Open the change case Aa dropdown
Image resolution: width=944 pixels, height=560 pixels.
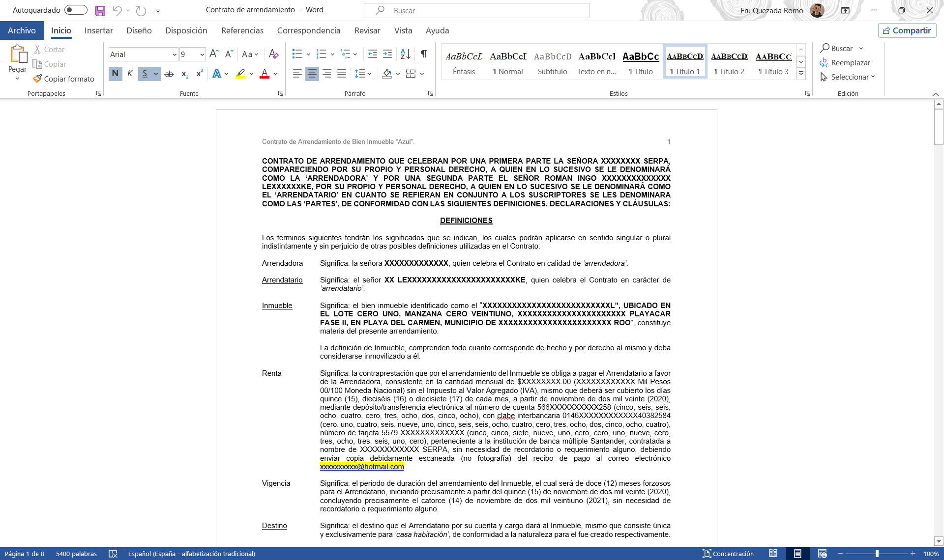(250, 54)
